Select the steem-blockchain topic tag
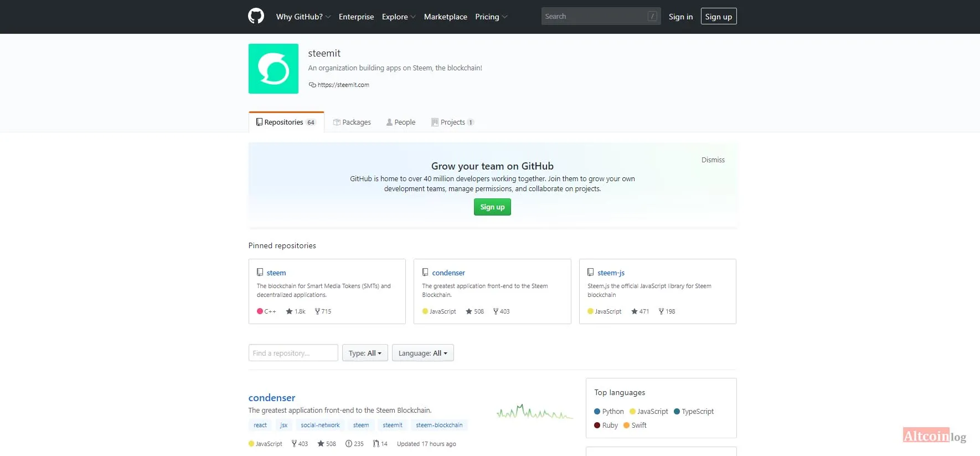The height and width of the screenshot is (456, 980). click(439, 425)
